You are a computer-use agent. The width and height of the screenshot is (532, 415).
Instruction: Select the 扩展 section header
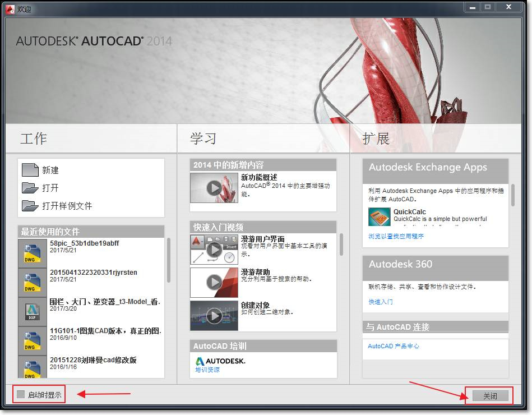click(374, 138)
